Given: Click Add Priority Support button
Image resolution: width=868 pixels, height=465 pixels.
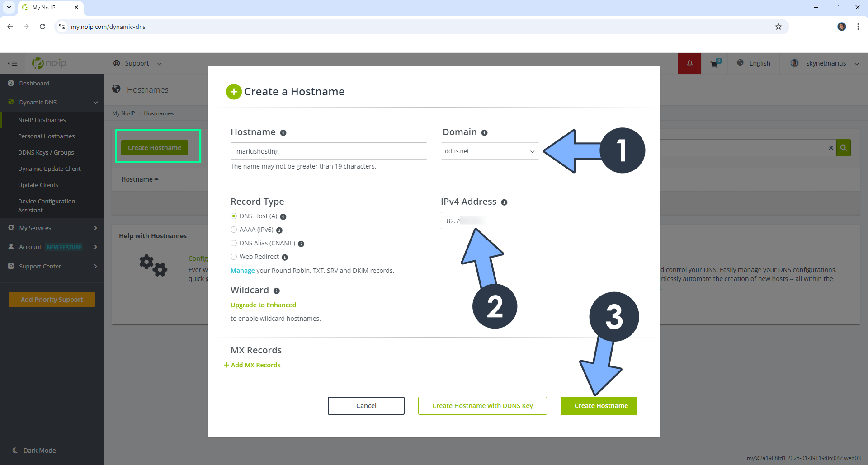Looking at the screenshot, I should (x=52, y=300).
